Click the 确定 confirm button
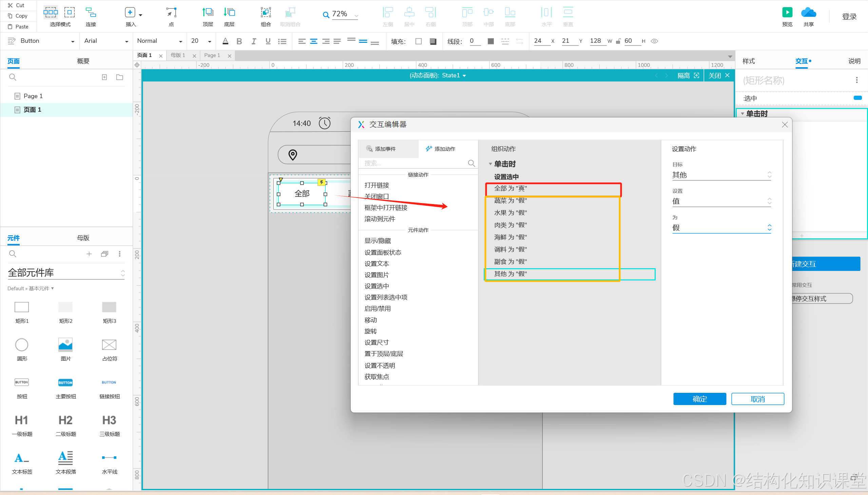 (699, 399)
